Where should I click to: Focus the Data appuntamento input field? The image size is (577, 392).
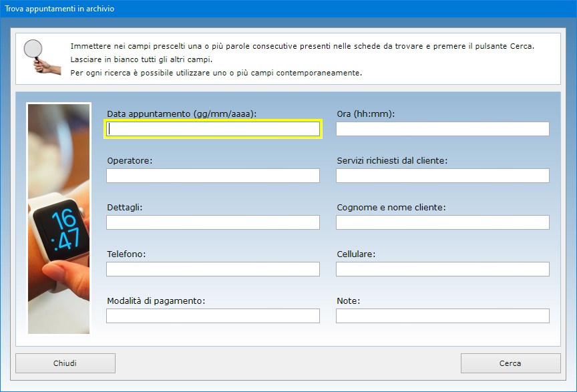point(213,129)
